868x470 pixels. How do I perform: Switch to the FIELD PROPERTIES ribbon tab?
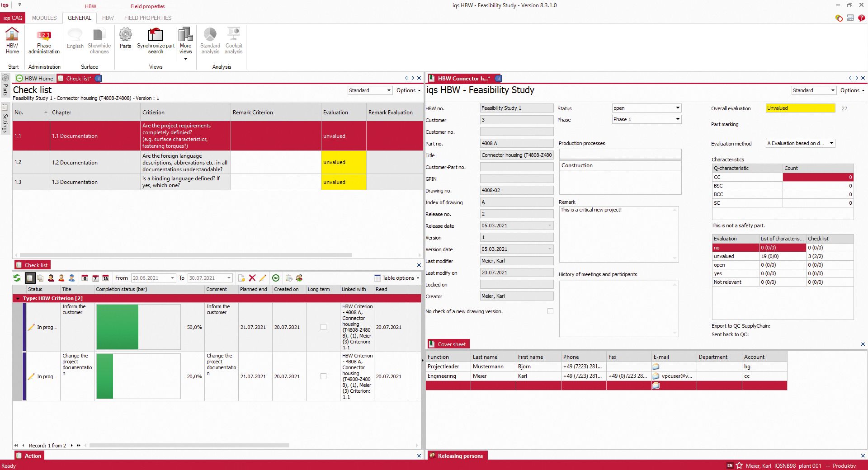pyautogui.click(x=148, y=18)
